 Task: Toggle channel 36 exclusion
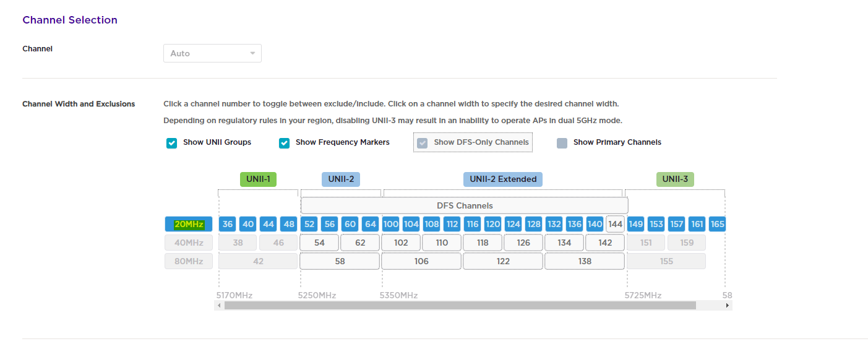coord(228,224)
